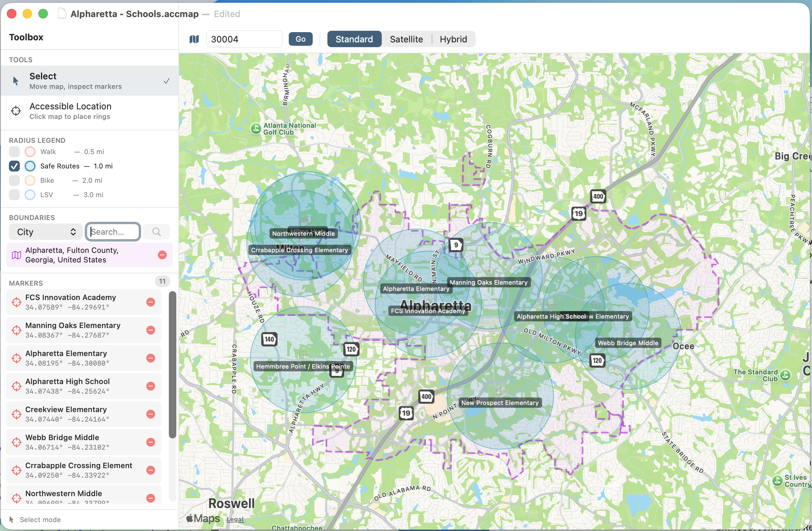
Task: Click the Bike orange color circle
Action: coord(30,180)
